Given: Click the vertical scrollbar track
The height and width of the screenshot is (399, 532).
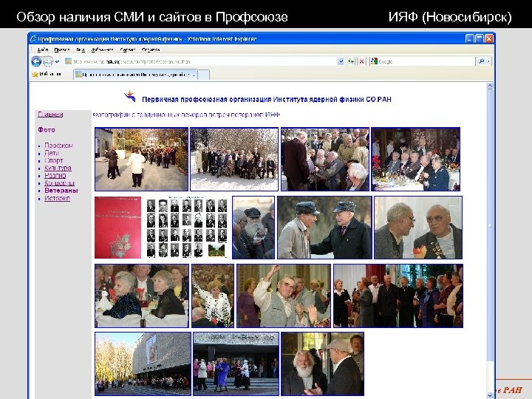Looking at the screenshot, I should click(490, 241).
